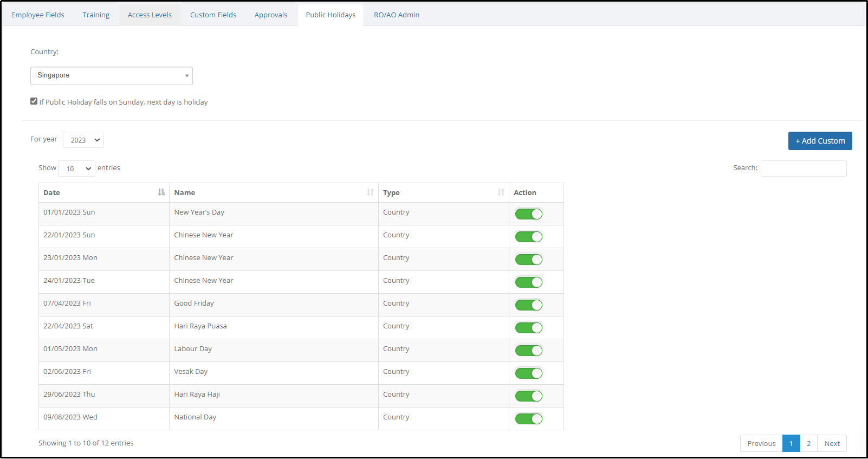Click the + Add Custom button
The image size is (868, 459).
[x=820, y=141]
